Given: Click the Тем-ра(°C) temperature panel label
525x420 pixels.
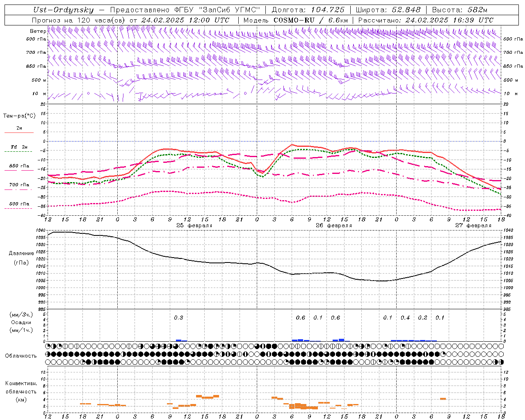Looking at the screenshot, I should (x=19, y=116).
